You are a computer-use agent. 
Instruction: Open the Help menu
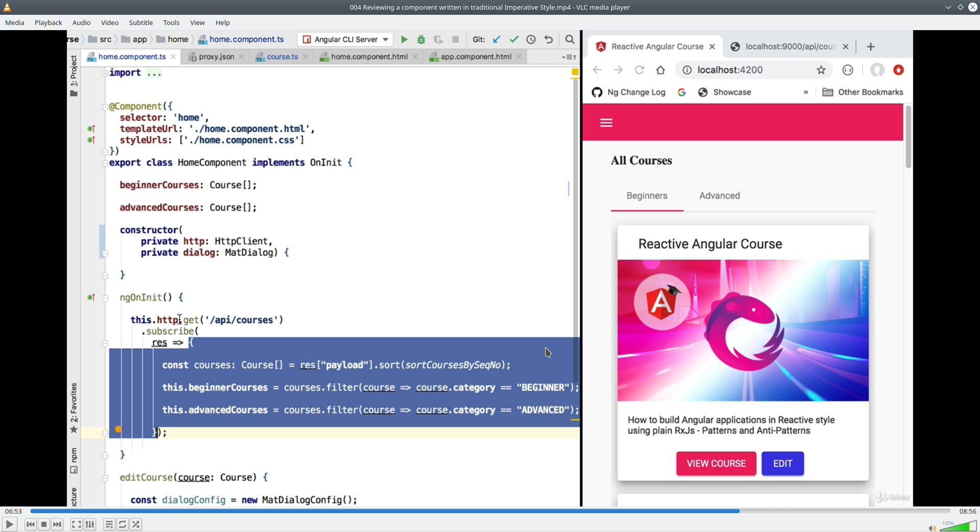(x=223, y=22)
